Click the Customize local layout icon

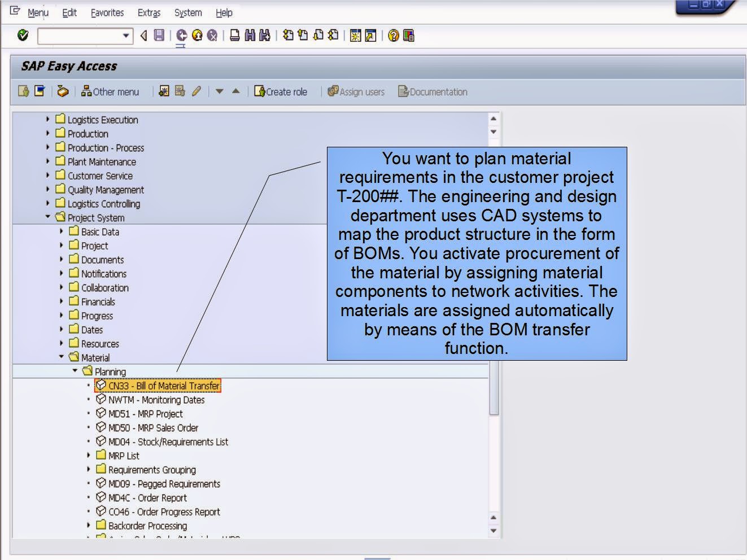click(x=408, y=35)
